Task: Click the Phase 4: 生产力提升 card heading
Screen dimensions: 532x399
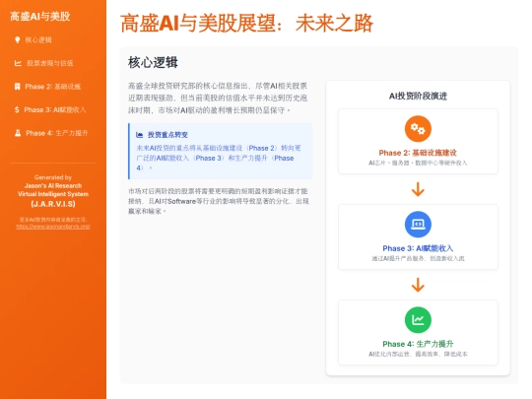Action: [418, 344]
